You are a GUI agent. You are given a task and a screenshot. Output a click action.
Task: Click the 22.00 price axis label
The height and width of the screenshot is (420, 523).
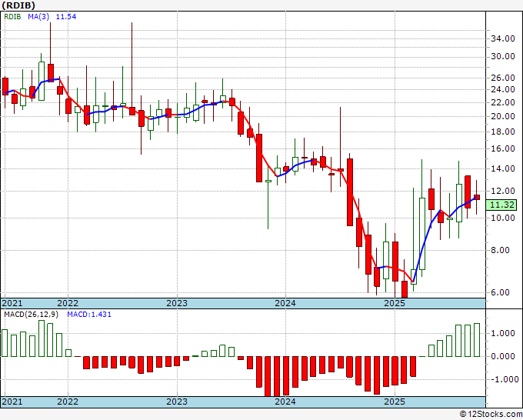tap(503, 102)
